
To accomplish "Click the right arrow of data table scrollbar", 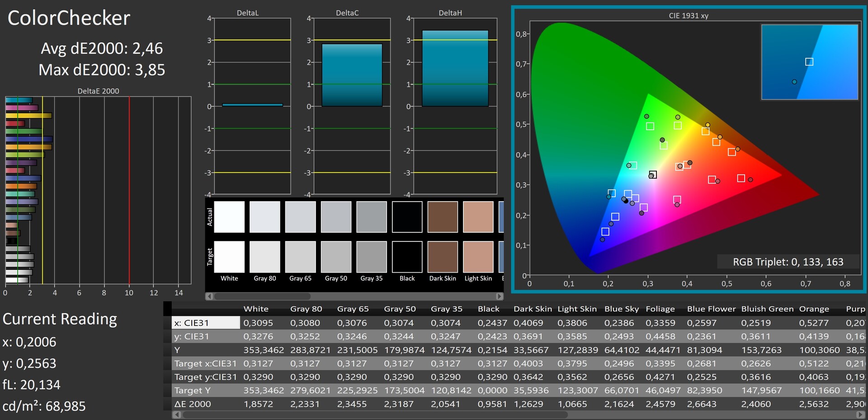I will tap(862, 415).
